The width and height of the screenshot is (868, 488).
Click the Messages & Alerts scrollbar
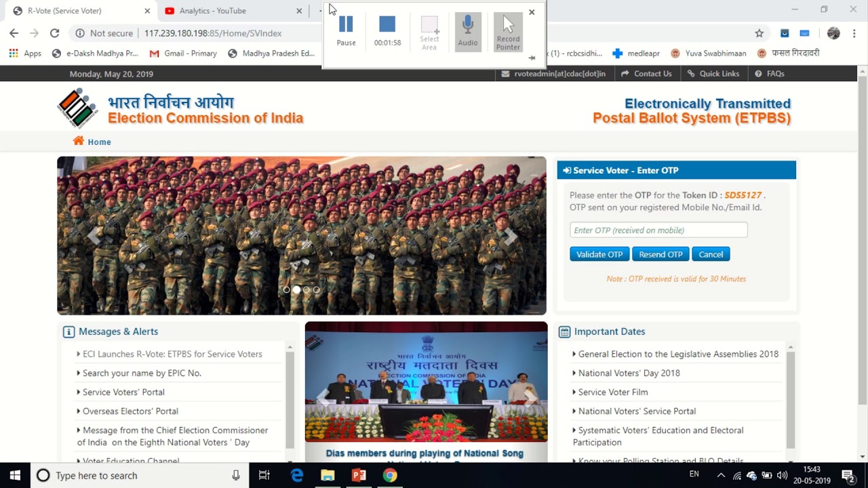290,400
